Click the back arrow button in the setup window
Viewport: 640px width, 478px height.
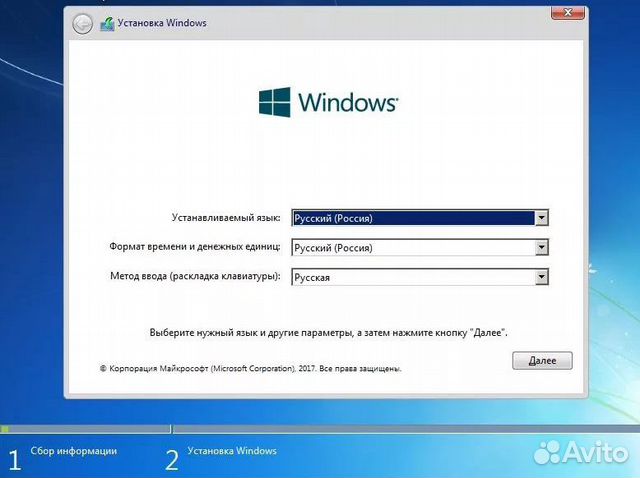tap(82, 24)
